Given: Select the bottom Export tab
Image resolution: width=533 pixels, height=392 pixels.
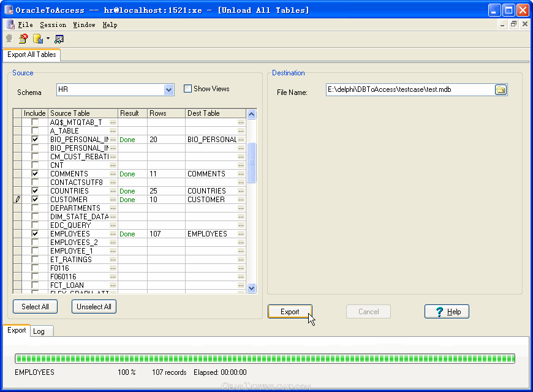Looking at the screenshot, I should [17, 331].
